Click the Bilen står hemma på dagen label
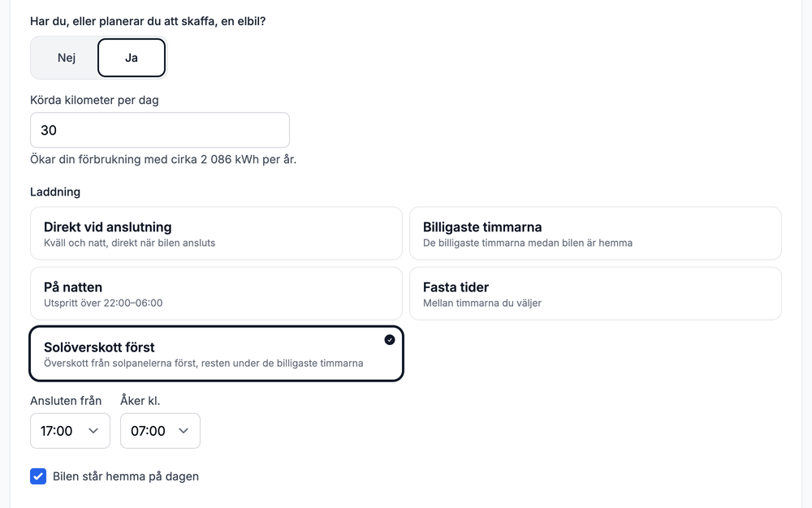Image resolution: width=812 pixels, height=508 pixels. pyautogui.click(x=126, y=476)
